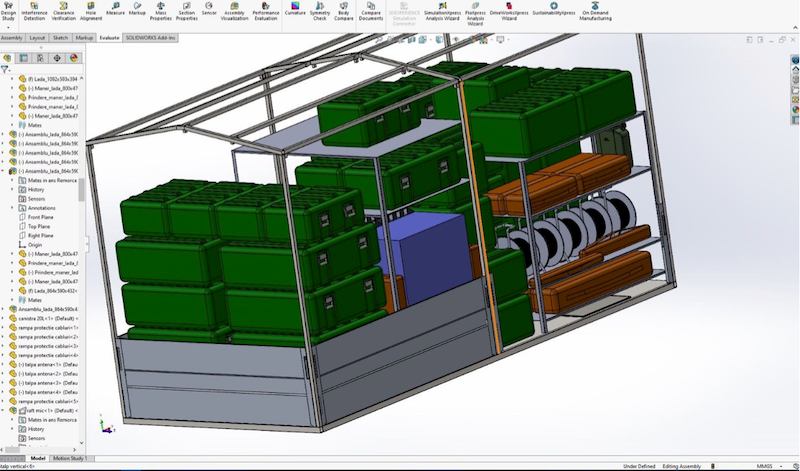The image size is (800, 471).
Task: Switch to the Sketch tab
Action: 59,37
